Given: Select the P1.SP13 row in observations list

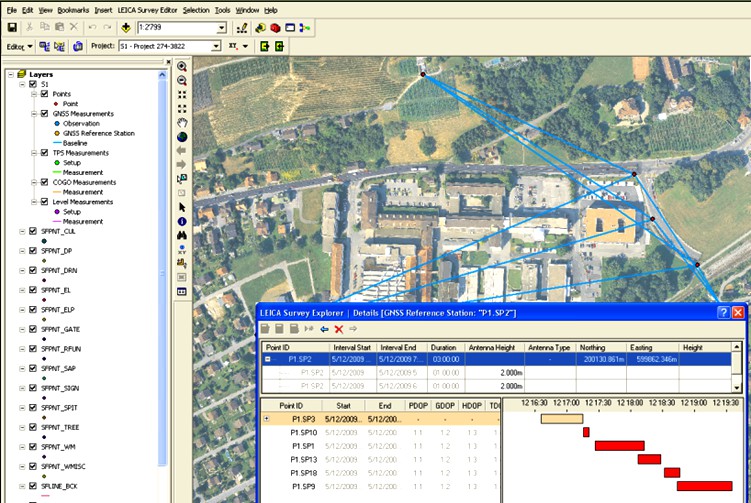Looking at the screenshot, I should (x=381, y=459).
